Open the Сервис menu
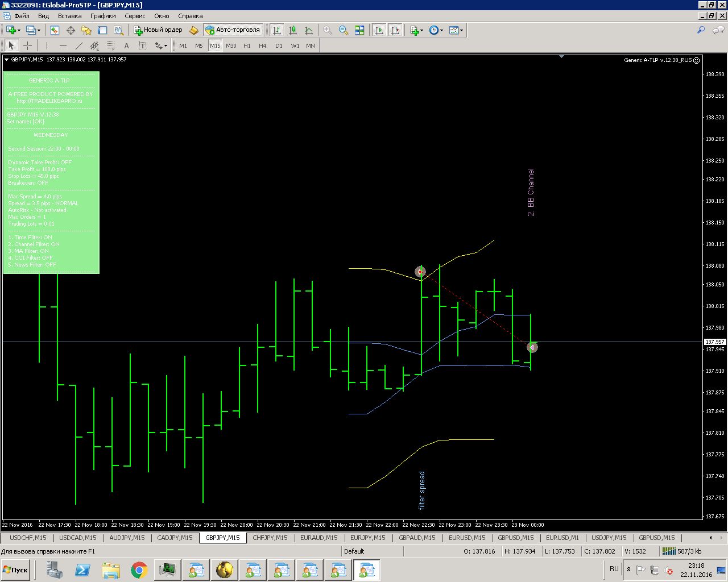 point(135,16)
